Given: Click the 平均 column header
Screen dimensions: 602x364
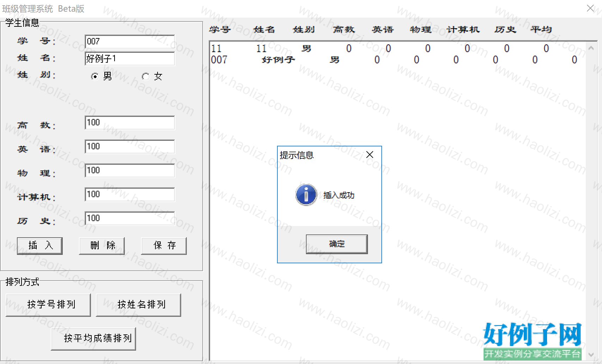Looking at the screenshot, I should (x=541, y=30).
